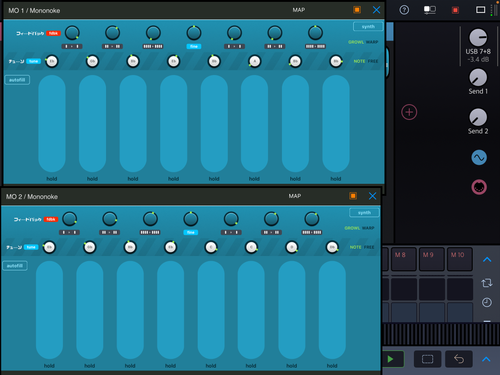Image resolution: width=500 pixels, height=375 pixels.
Task: Open the window/keyboard rectangle icon in top bar
Action: coord(480,10)
